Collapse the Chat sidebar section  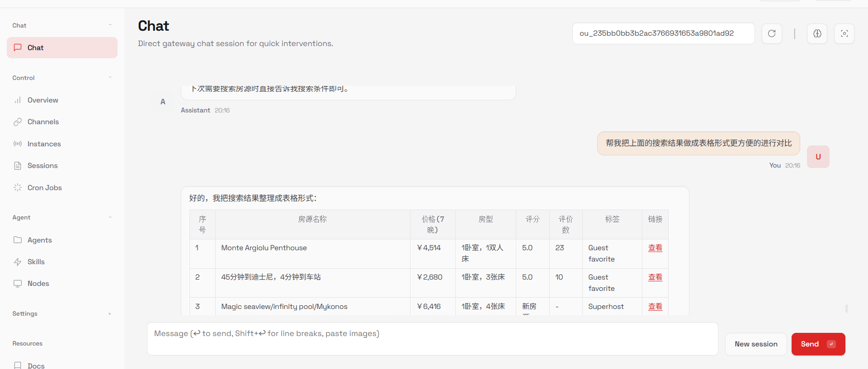click(x=110, y=25)
